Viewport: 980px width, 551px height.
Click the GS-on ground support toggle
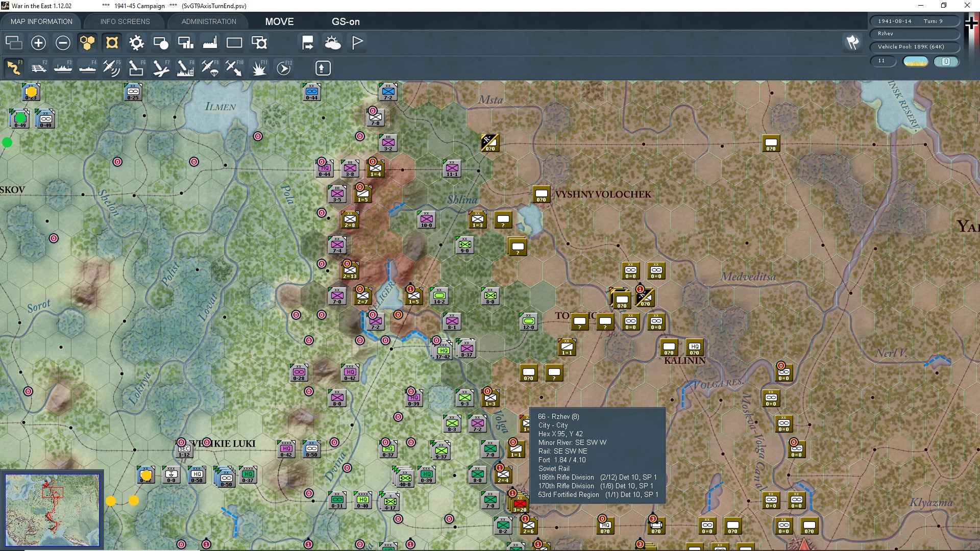pyautogui.click(x=346, y=21)
